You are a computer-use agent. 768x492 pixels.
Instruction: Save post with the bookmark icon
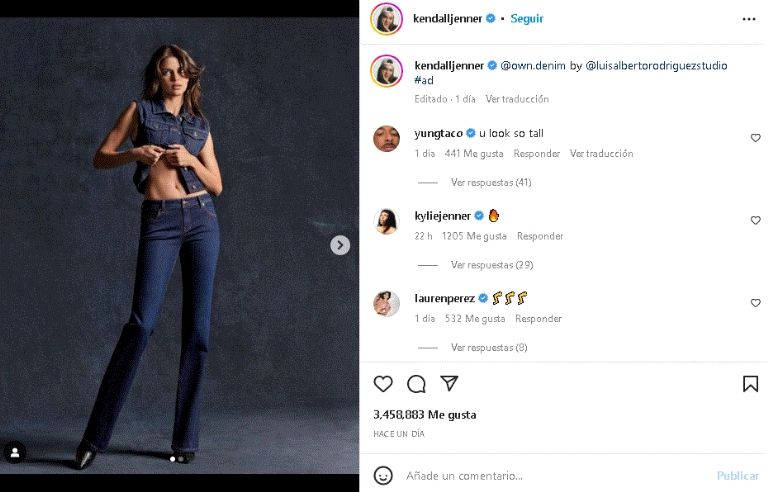point(750,383)
